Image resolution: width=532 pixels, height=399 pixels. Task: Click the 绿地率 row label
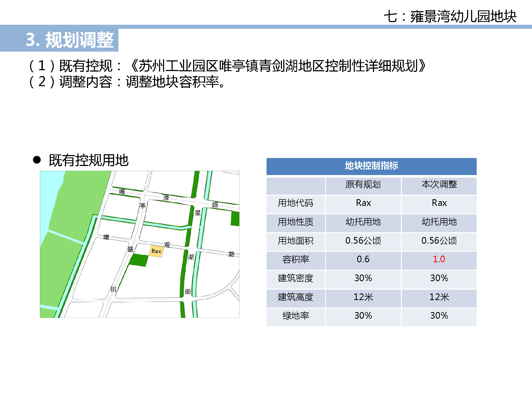[x=296, y=316]
